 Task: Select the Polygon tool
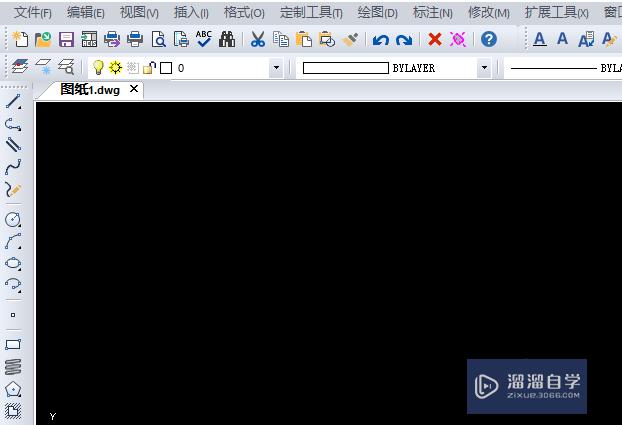[13, 389]
